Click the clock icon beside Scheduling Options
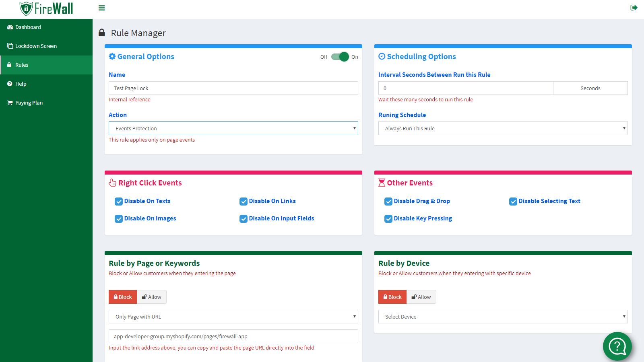Image resolution: width=644 pixels, height=362 pixels. 382,56
